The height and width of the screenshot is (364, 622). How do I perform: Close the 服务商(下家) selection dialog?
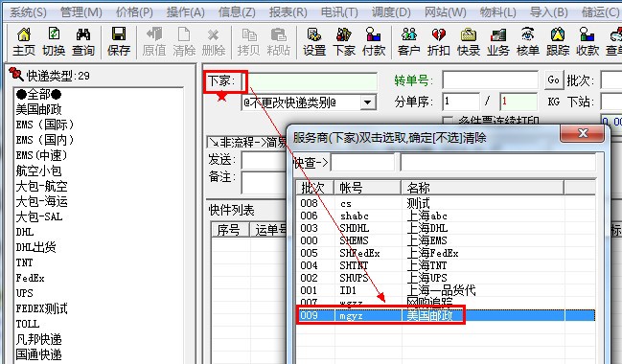[583, 133]
